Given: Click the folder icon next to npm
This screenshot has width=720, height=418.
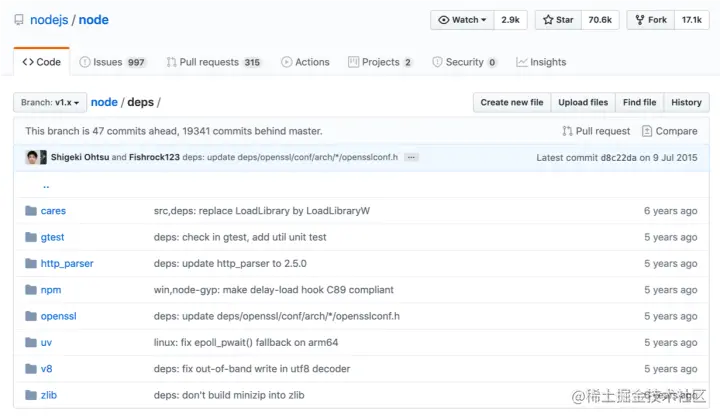Looking at the screenshot, I should (x=31, y=290).
